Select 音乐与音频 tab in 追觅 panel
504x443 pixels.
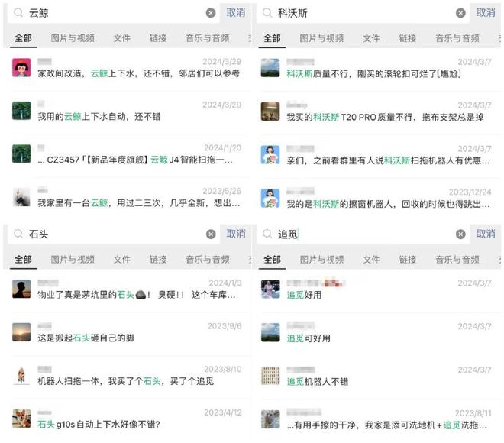click(457, 260)
